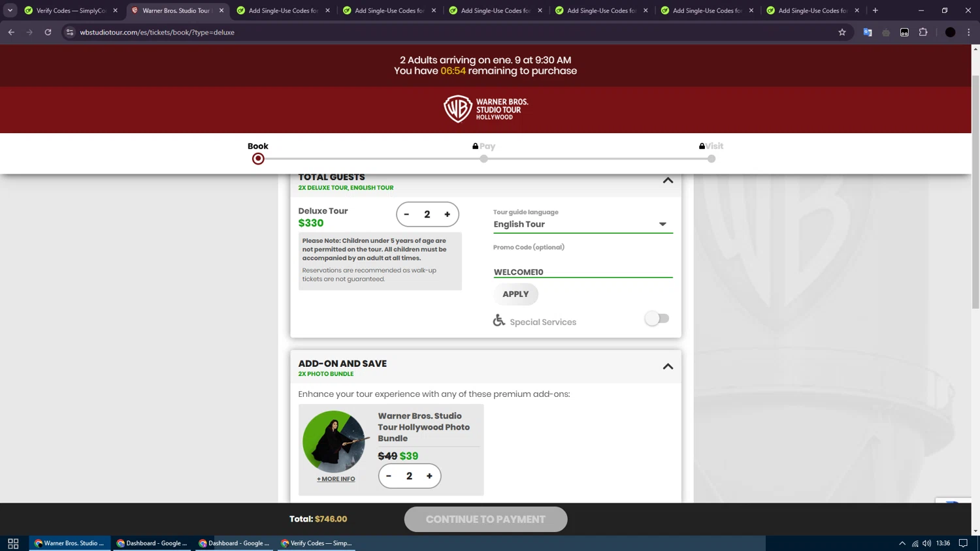Continue to payment
Viewport: 980px width, 551px height.
pos(485,520)
